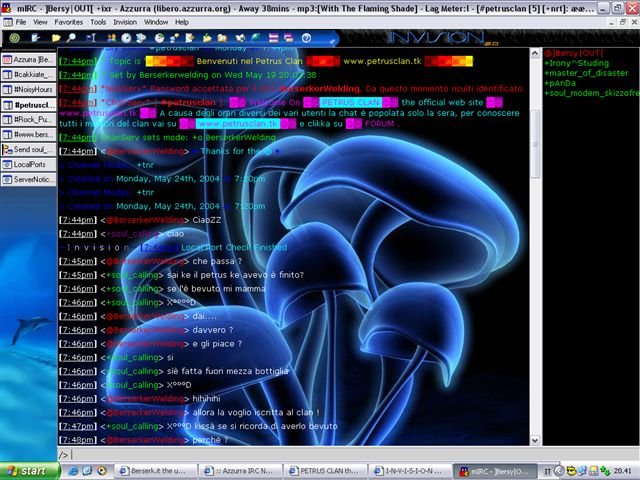Open the Tools menu

(x=98, y=21)
